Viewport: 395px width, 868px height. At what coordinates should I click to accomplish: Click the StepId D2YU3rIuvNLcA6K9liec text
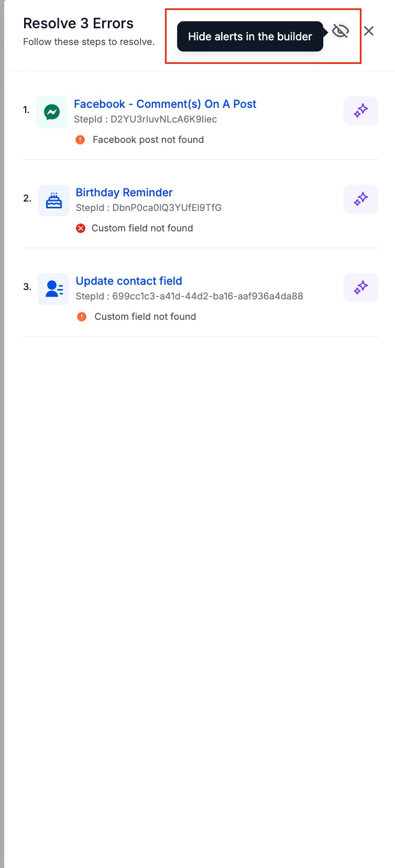coord(146,119)
